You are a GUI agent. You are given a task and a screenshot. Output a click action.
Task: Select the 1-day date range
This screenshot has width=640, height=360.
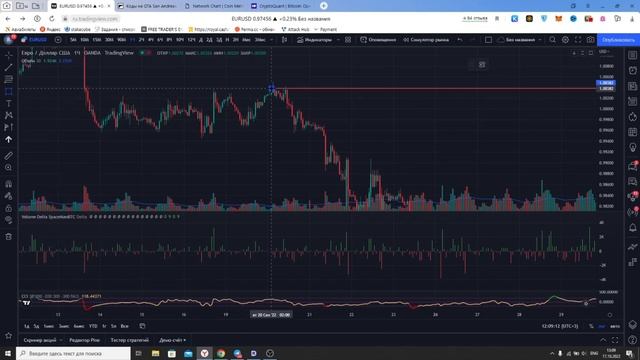pyautogui.click(x=27, y=326)
